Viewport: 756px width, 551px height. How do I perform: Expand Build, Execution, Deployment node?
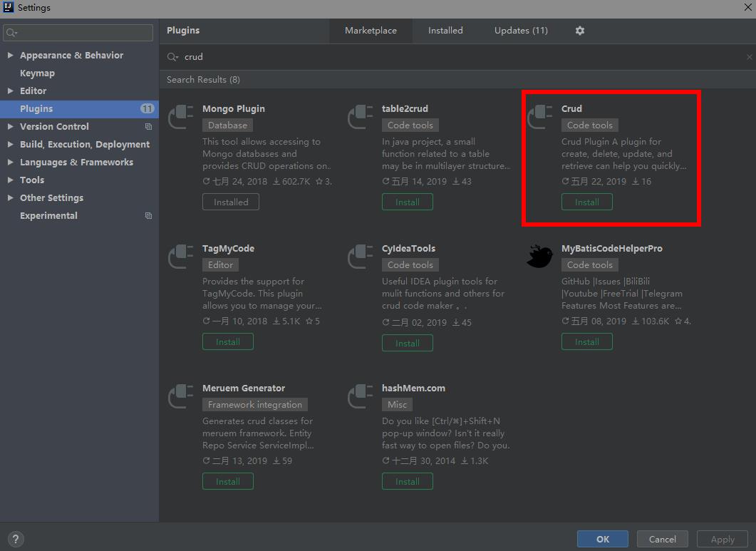pos(10,144)
